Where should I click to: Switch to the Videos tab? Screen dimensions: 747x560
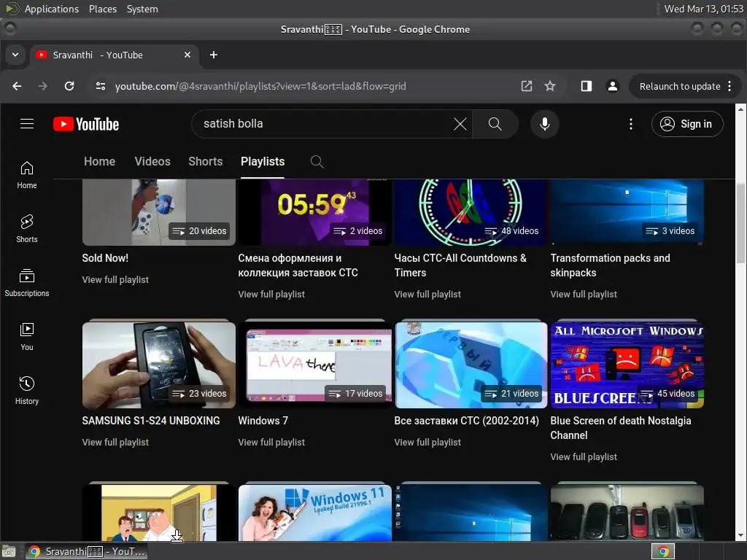(x=152, y=161)
